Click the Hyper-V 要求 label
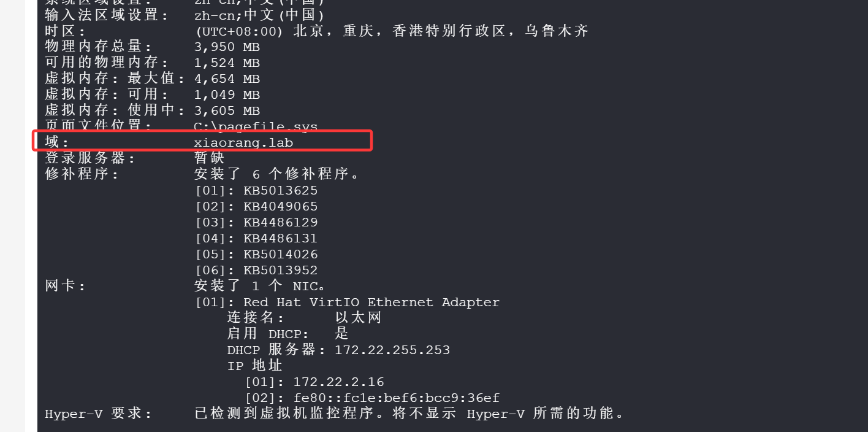The image size is (868, 432). point(98,414)
